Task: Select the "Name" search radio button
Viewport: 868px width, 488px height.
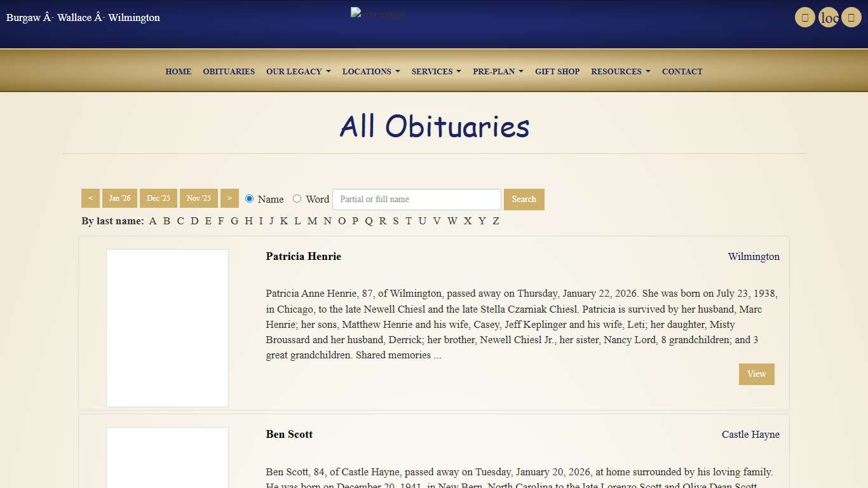Action: (249, 198)
